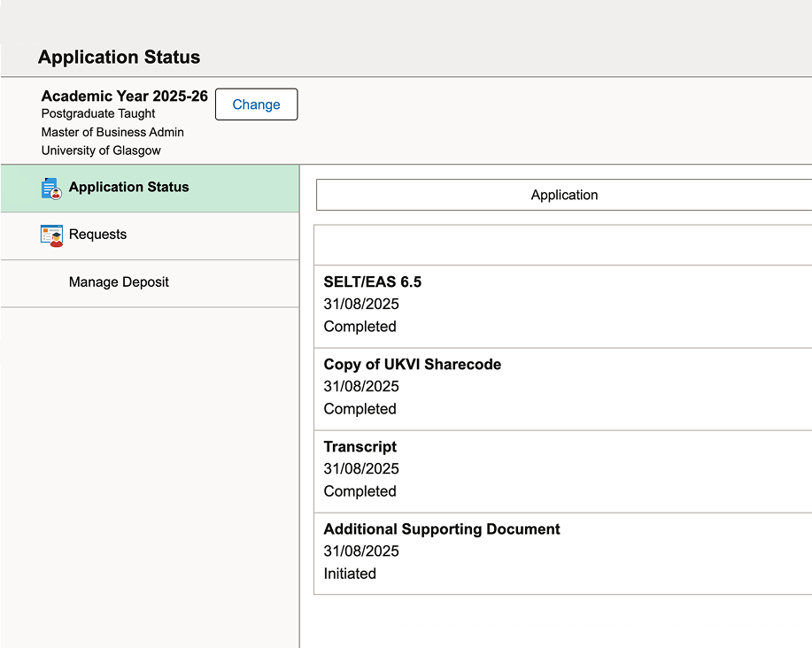The width and height of the screenshot is (812, 648).
Task: Select the Application header bar
Action: (x=563, y=195)
